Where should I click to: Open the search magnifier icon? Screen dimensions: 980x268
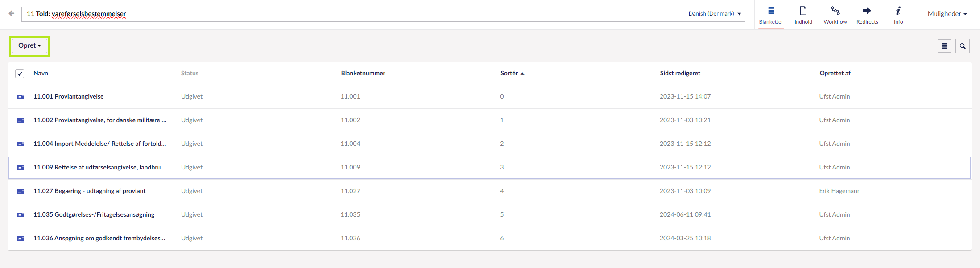pyautogui.click(x=962, y=46)
